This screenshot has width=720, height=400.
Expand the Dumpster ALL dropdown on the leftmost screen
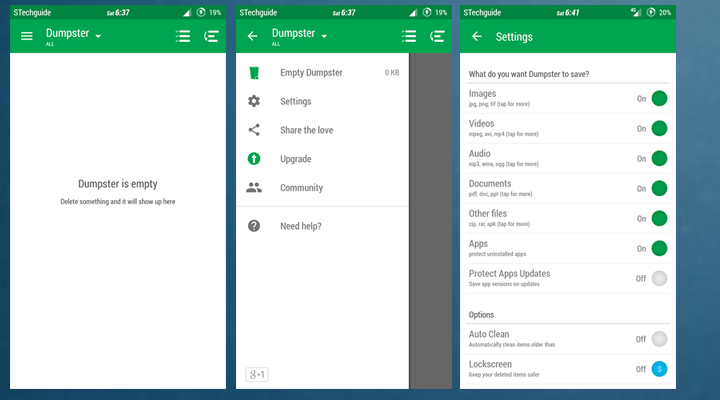(98, 36)
